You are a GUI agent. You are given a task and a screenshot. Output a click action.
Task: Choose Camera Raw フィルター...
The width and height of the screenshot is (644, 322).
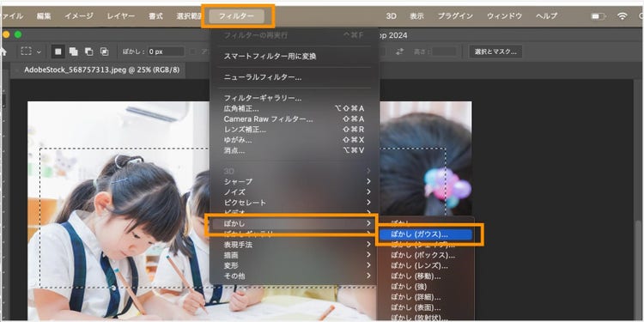294,119
